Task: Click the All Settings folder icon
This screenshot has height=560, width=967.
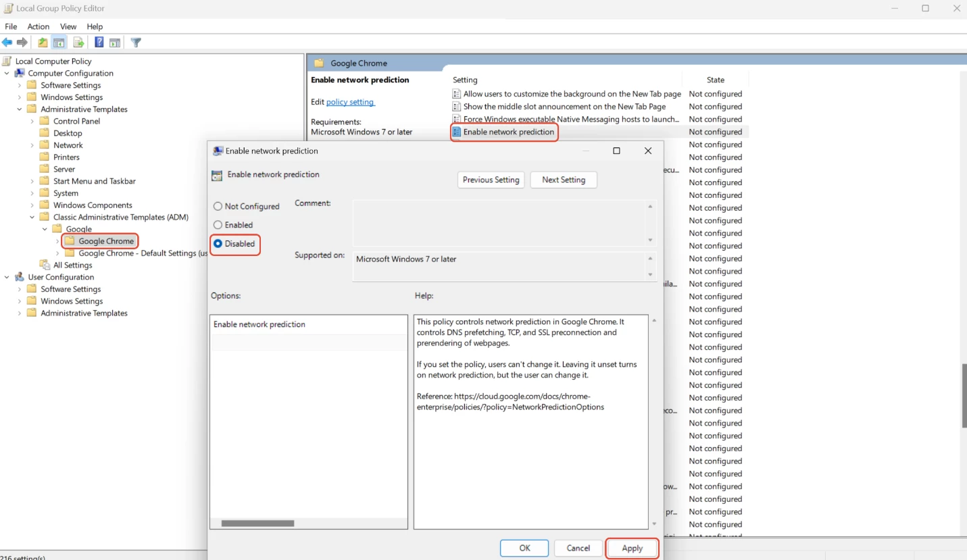Action: click(45, 265)
